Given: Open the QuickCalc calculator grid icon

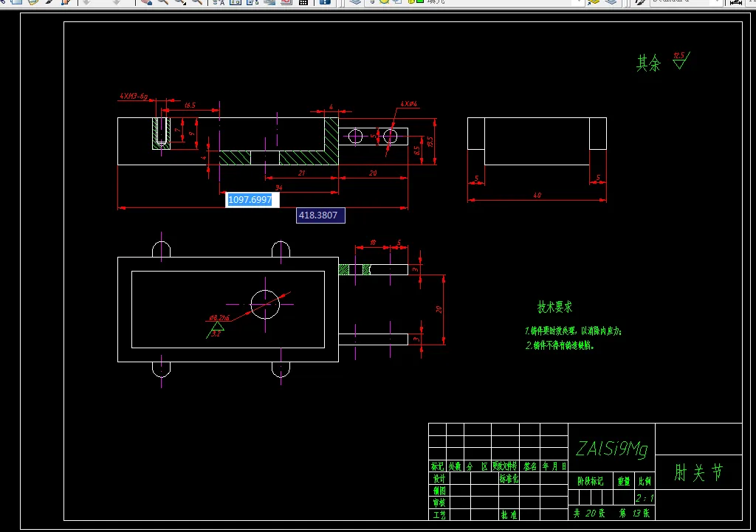Looking at the screenshot, I should [x=303, y=2].
